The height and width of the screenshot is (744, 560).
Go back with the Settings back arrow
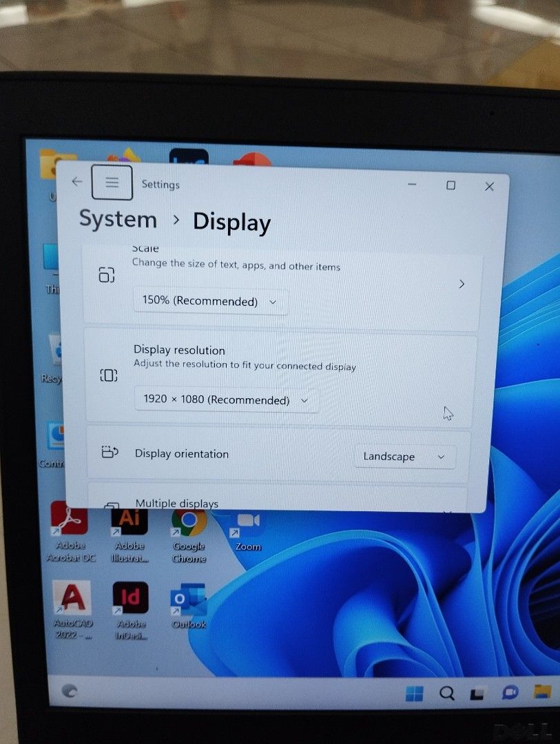pos(77,181)
